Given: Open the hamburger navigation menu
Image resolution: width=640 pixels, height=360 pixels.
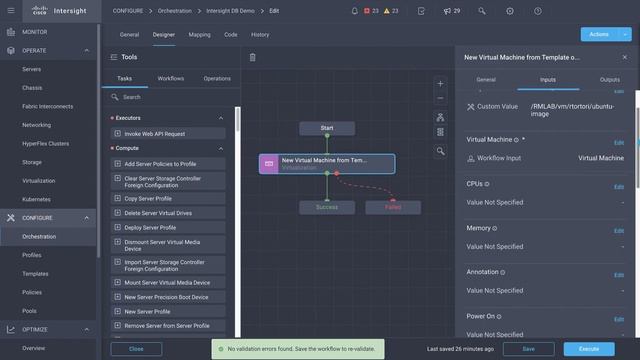Looking at the screenshot, I should (x=11, y=11).
